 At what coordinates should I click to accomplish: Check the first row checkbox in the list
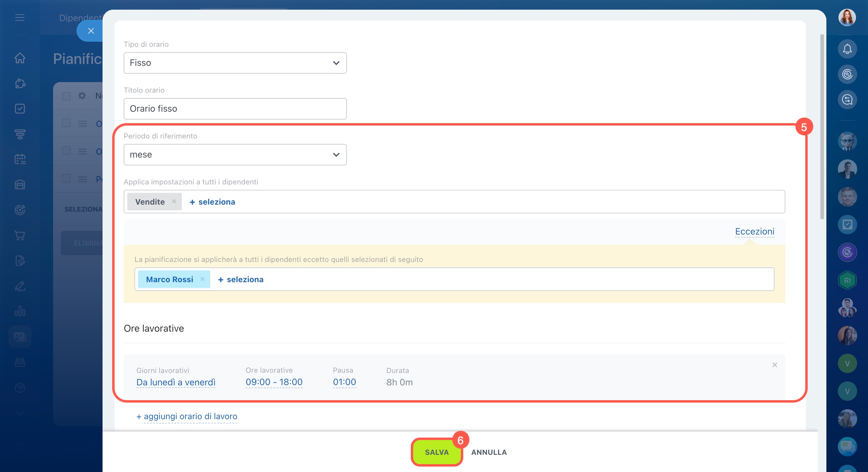(x=66, y=123)
